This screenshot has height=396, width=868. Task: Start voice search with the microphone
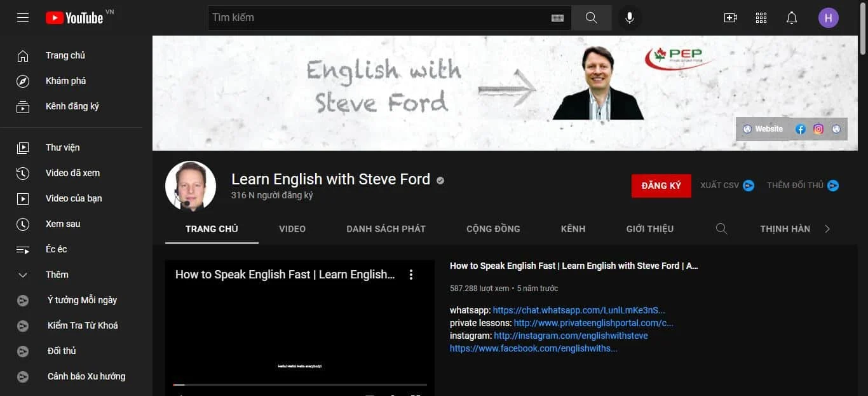click(630, 18)
